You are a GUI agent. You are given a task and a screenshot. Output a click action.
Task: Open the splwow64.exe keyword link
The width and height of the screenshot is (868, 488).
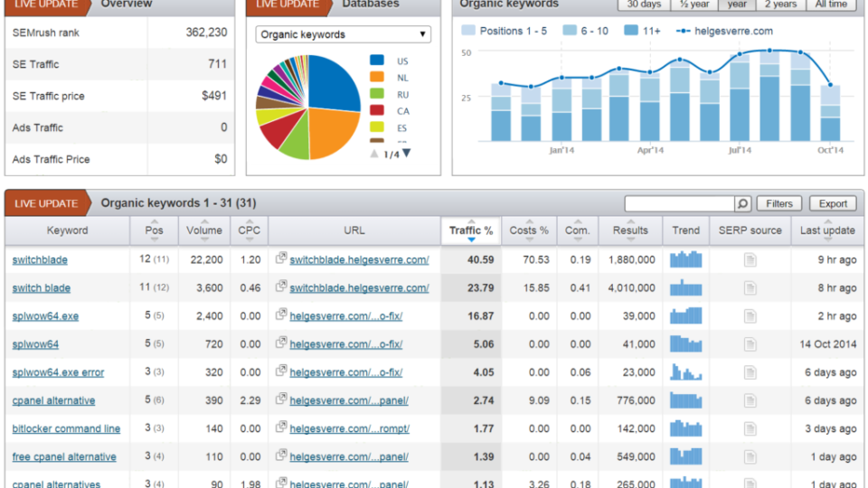point(45,316)
